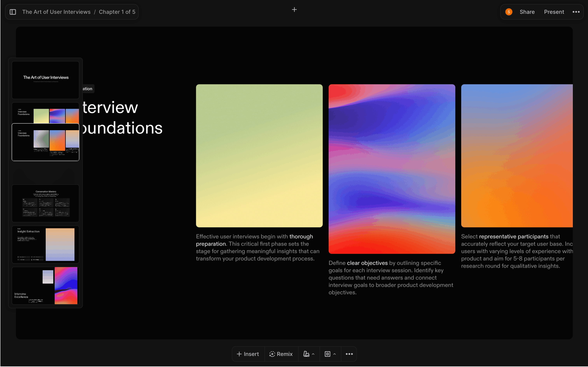Image resolution: width=588 pixels, height=367 pixels.
Task: Open the Insight Extraction slide thumbnail
Action: 46,244
